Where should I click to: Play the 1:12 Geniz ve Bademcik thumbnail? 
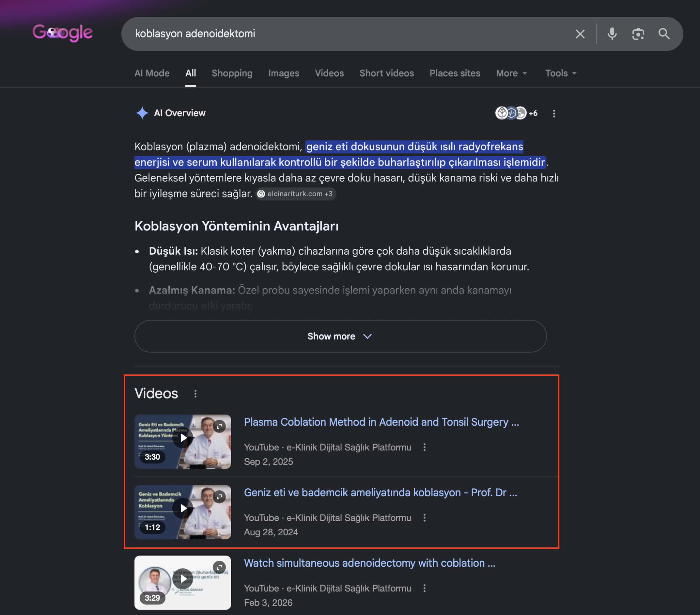[x=182, y=512]
